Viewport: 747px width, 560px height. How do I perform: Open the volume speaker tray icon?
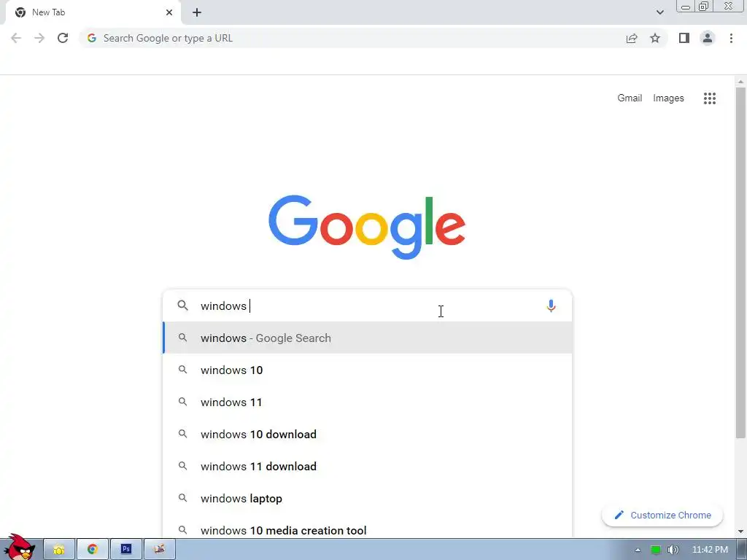[x=673, y=550]
